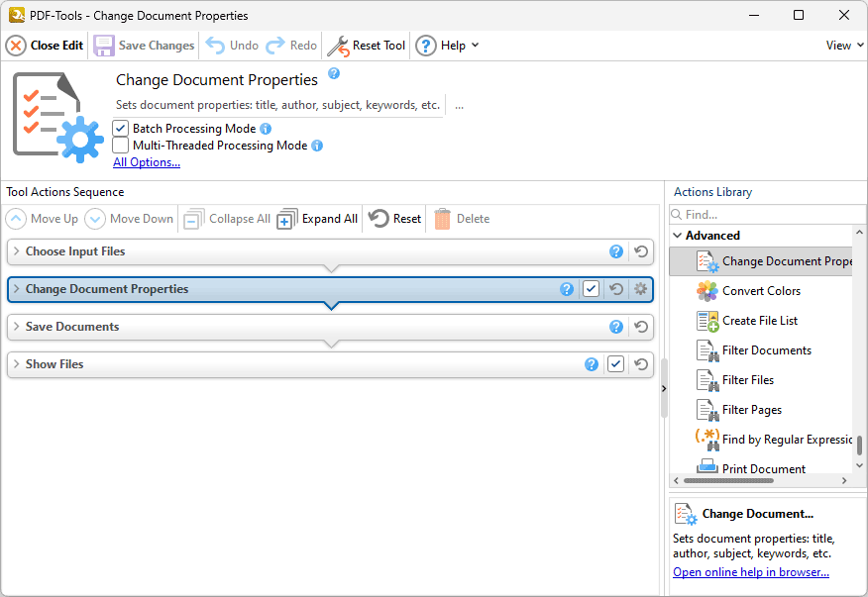The width and height of the screenshot is (868, 597).
Task: Enable the Multi-Threaded Processing Mode checkbox
Action: tap(121, 146)
